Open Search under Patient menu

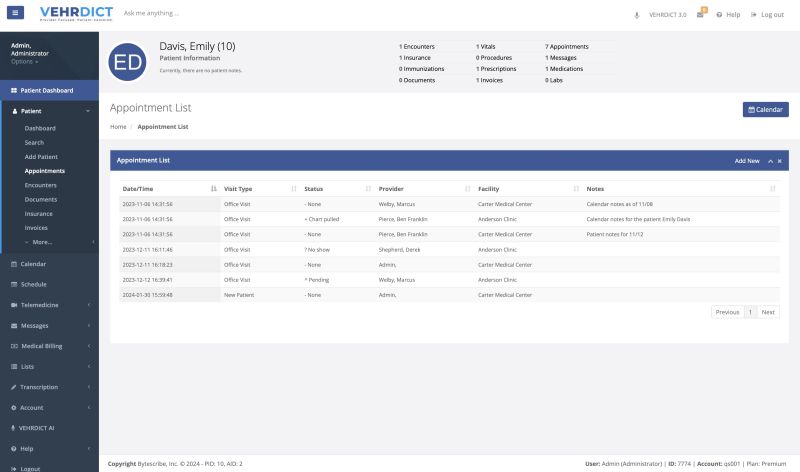[x=34, y=142]
